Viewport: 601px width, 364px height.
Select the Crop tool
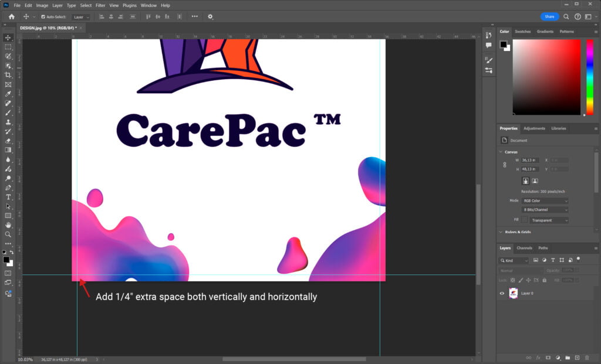coord(8,75)
